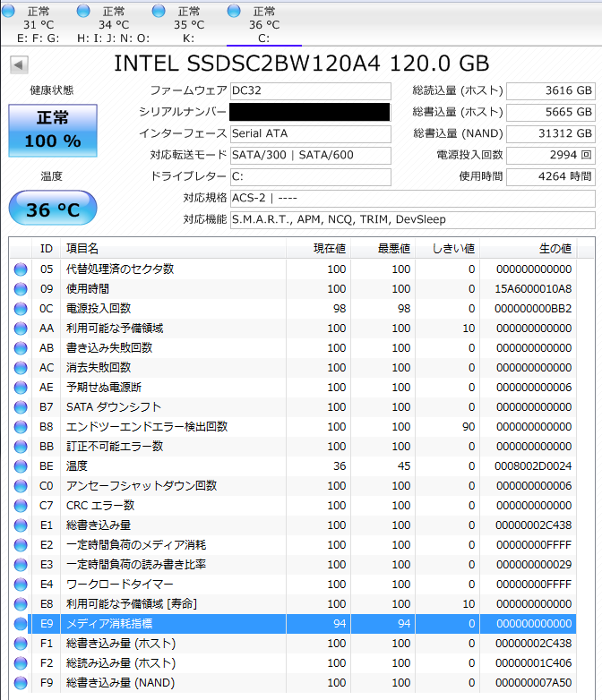Click status orb for ID B8 row
The image size is (602, 700).
click(21, 426)
